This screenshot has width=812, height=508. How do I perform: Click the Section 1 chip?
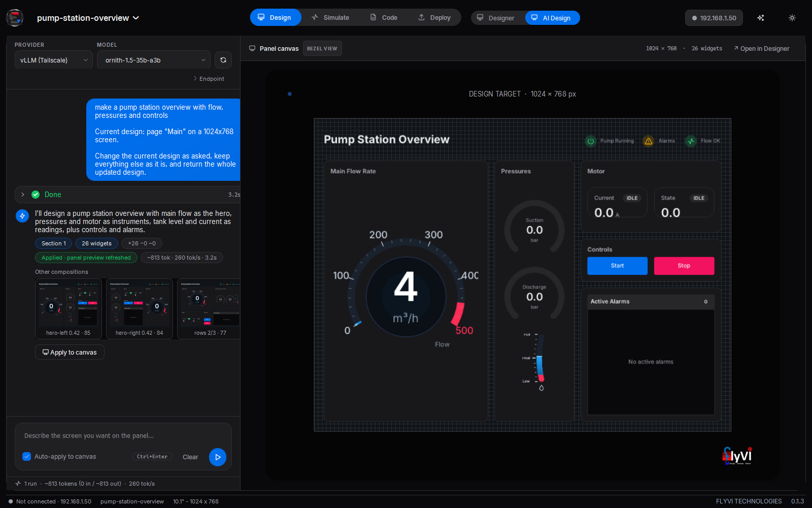click(x=54, y=243)
